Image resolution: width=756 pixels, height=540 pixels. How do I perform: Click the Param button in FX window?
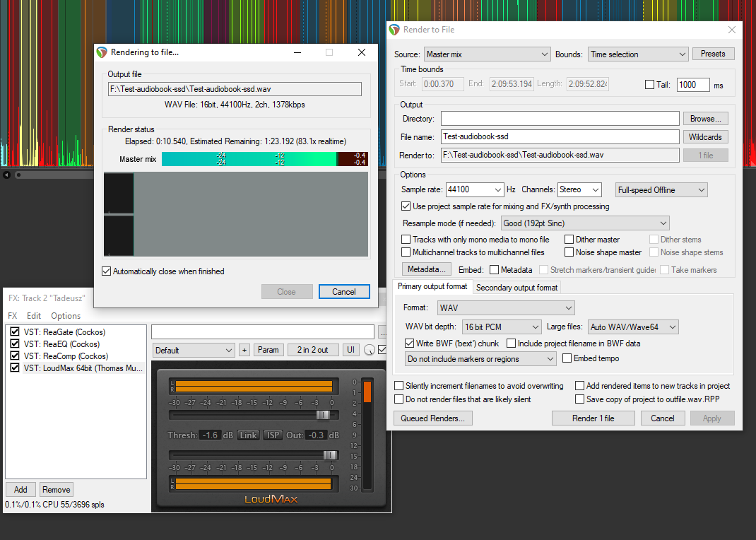[x=268, y=350]
